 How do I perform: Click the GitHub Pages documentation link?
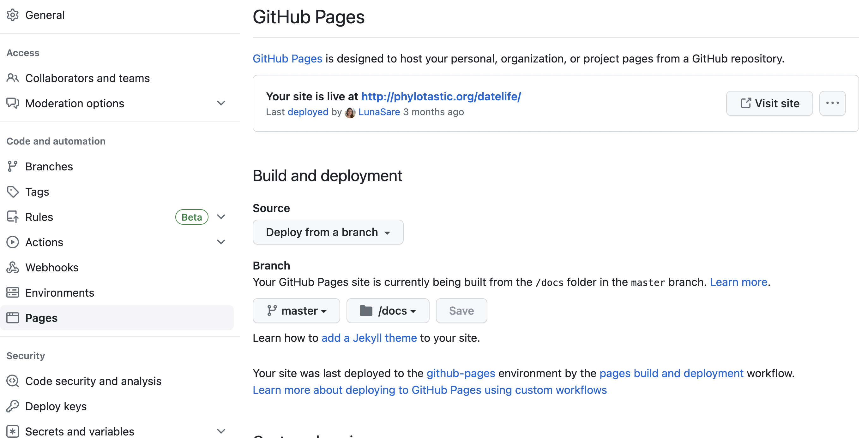287,59
